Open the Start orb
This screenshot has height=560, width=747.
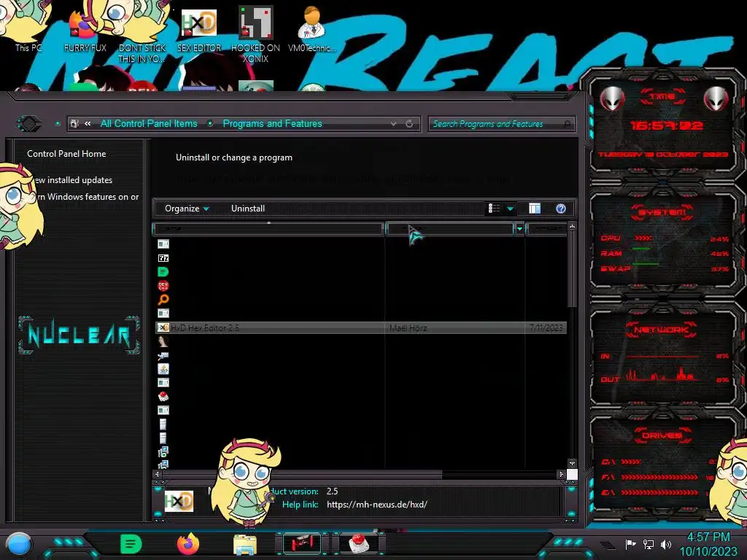pos(19,545)
